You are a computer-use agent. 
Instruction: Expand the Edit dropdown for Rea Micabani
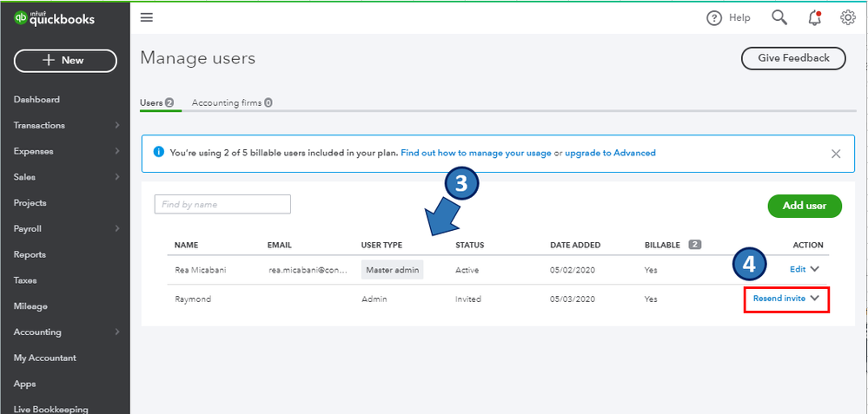815,269
